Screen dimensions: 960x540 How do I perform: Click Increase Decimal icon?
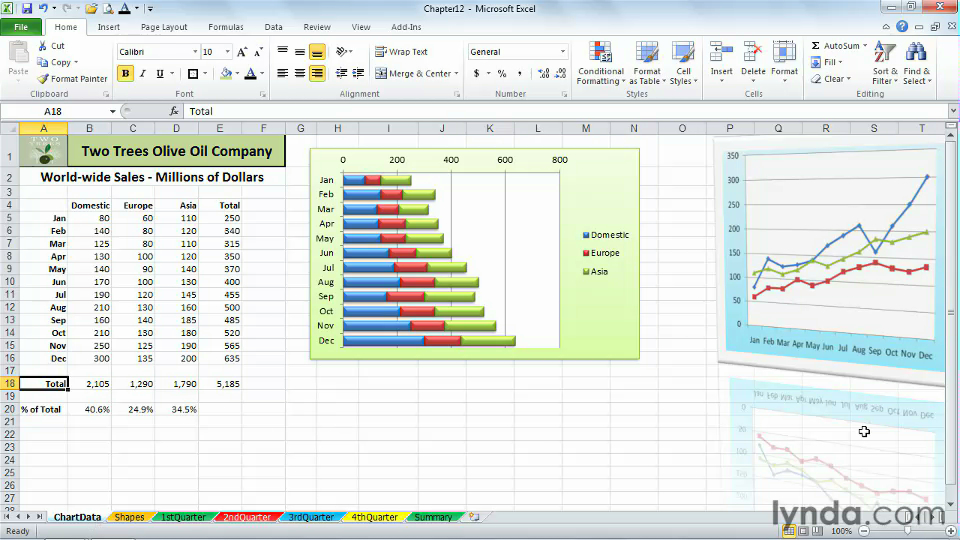point(543,73)
